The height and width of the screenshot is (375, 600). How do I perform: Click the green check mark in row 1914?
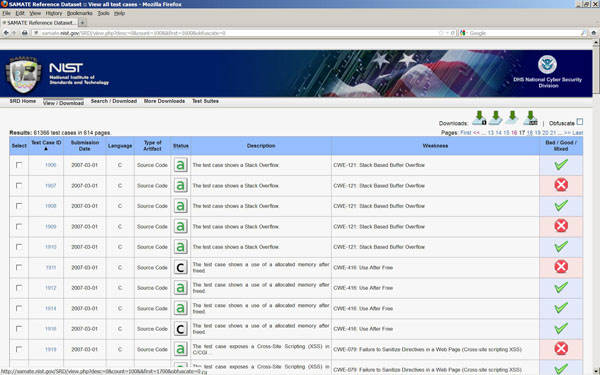pyautogui.click(x=561, y=308)
